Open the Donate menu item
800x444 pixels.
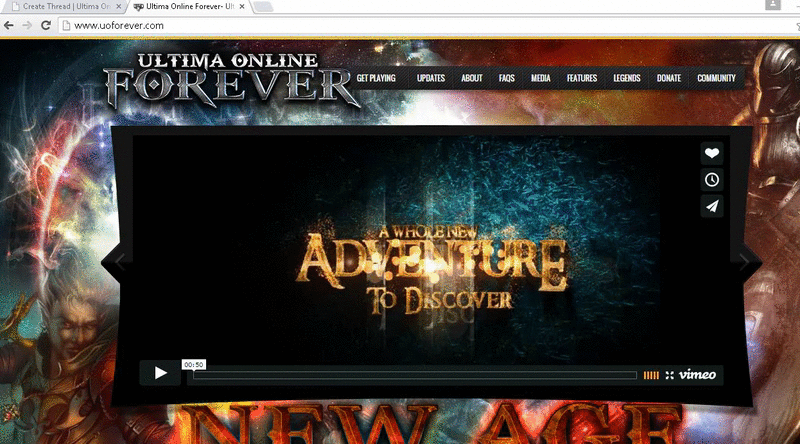(669, 78)
